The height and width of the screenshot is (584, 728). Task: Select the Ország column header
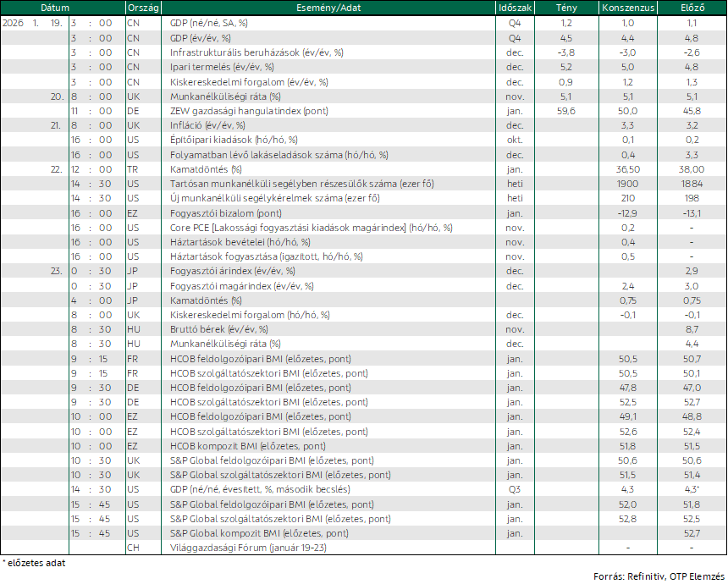click(143, 8)
